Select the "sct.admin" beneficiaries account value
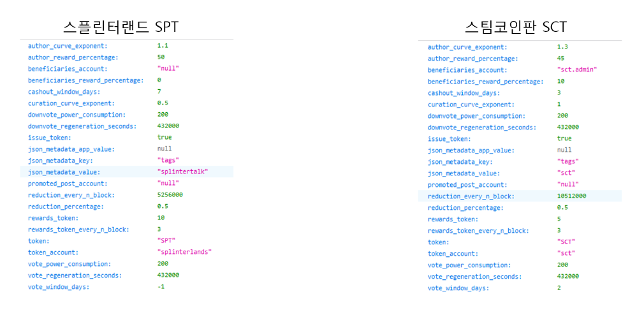 pyautogui.click(x=576, y=70)
